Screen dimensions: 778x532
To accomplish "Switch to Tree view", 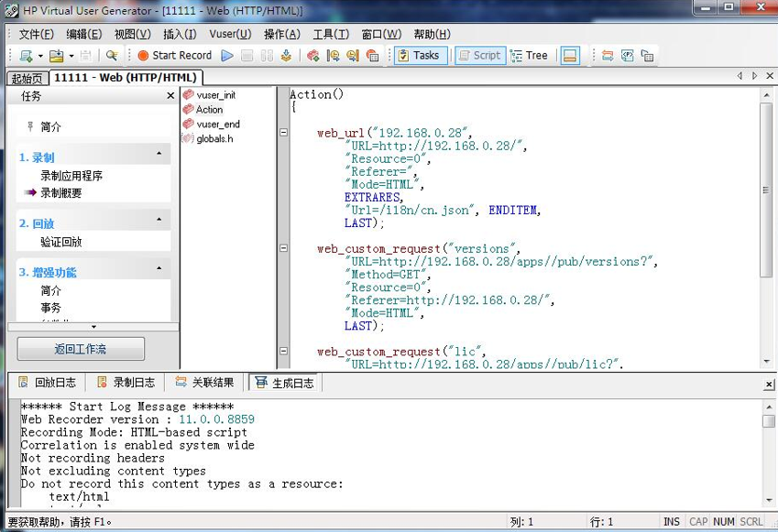I will 529,56.
